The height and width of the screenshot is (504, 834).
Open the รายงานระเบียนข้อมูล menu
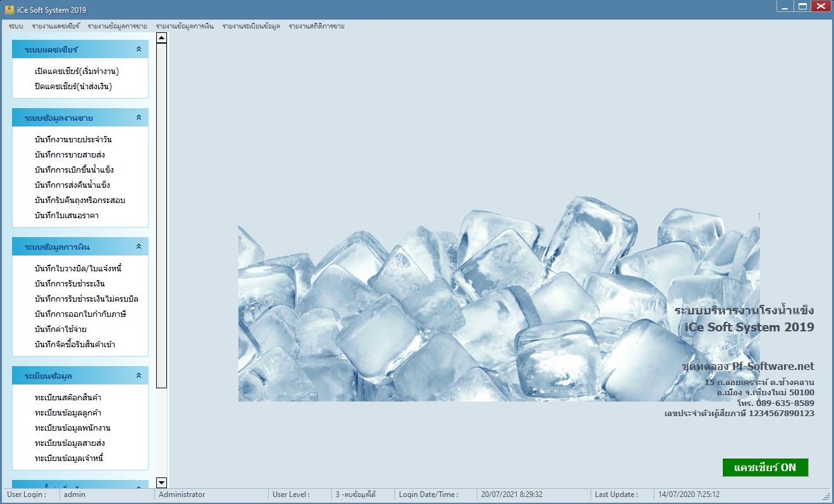[x=251, y=27]
